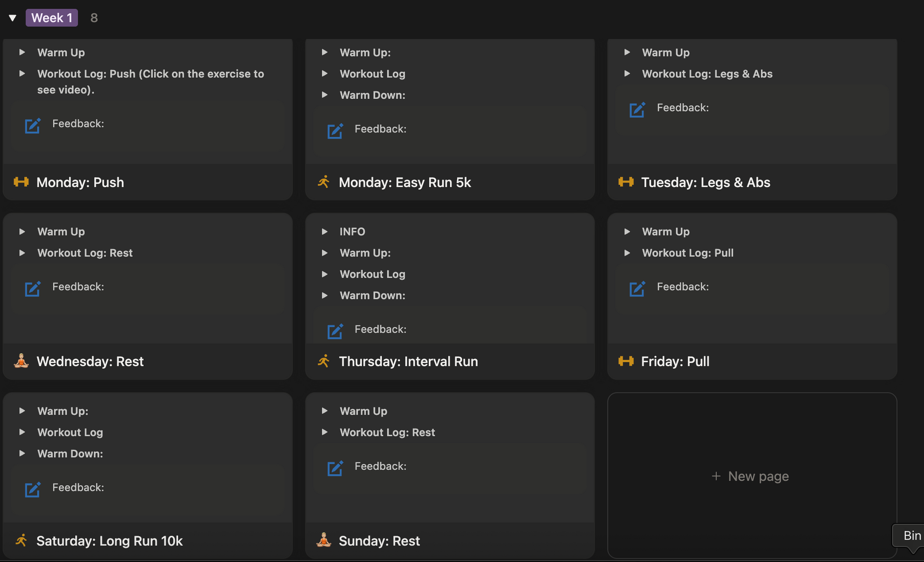This screenshot has height=562, width=924.
Task: Expand Workout Log: Push toggle arrow
Action: click(x=22, y=74)
